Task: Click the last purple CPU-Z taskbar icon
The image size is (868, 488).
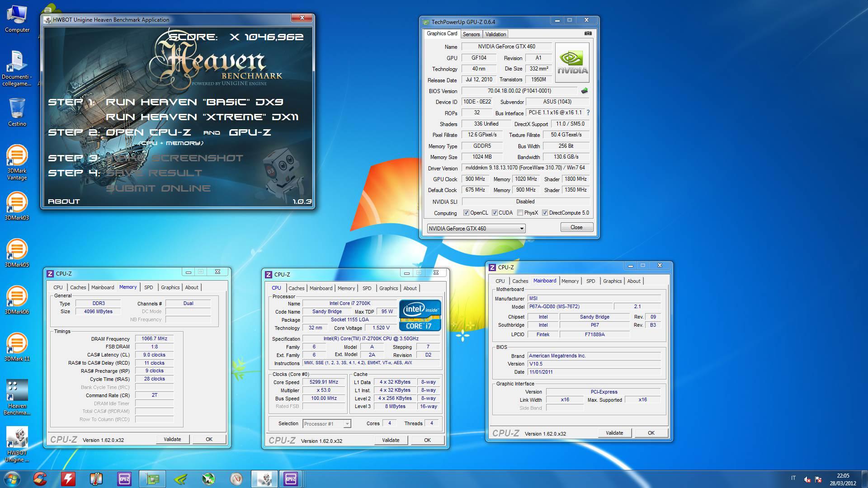Action: coord(290,479)
